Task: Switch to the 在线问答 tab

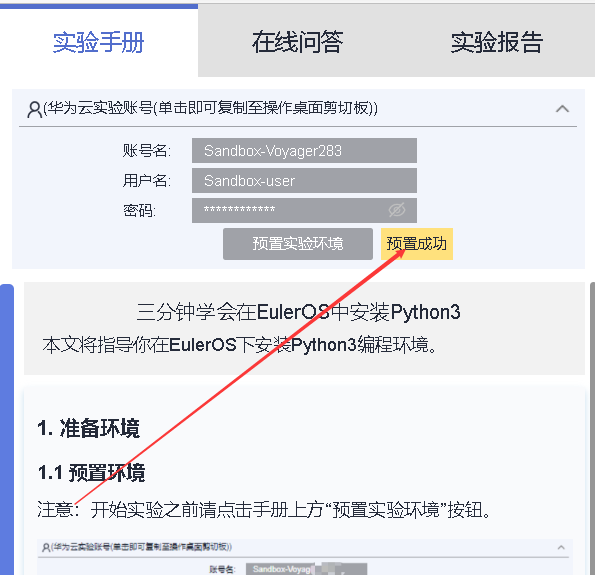Action: point(298,42)
